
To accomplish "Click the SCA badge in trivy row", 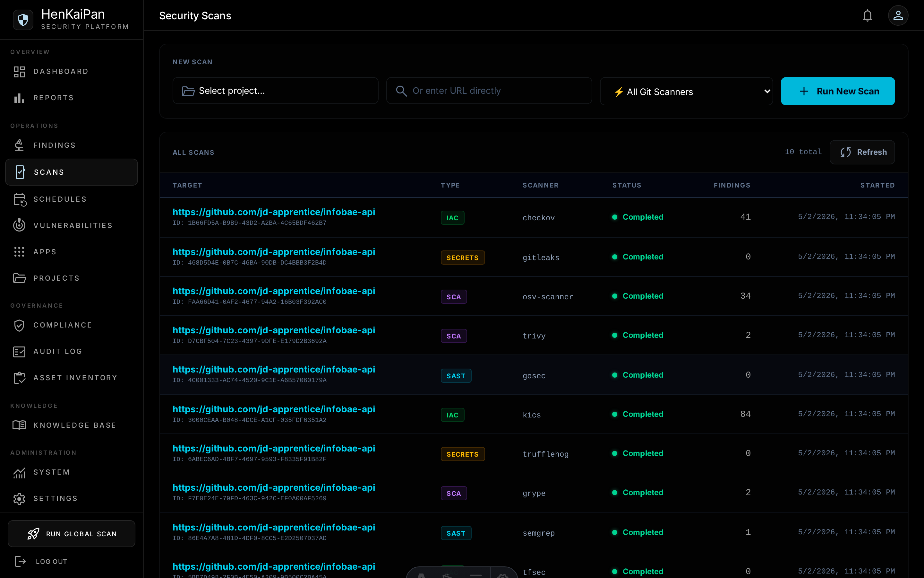I will point(454,336).
